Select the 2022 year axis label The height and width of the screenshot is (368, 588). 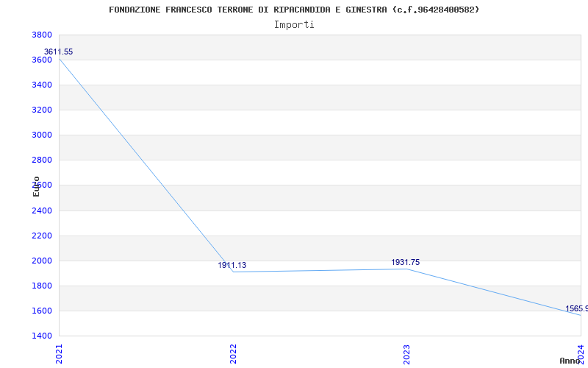pos(233,354)
